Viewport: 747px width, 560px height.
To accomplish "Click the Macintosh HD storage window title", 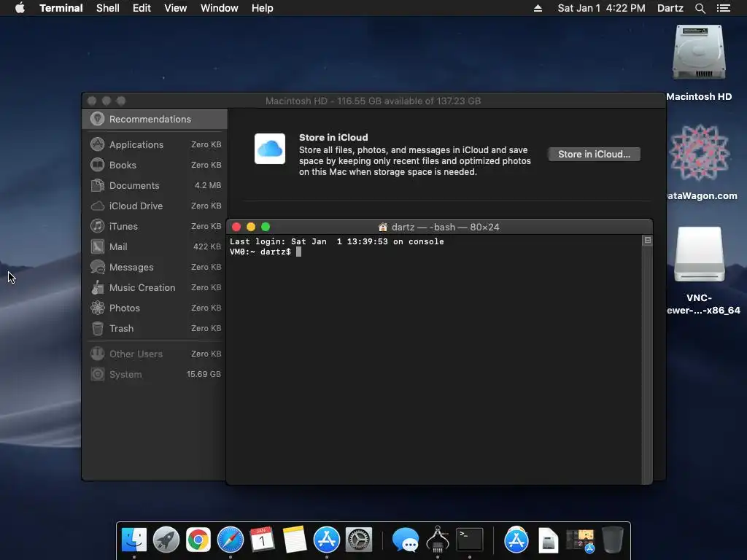I will [373, 101].
